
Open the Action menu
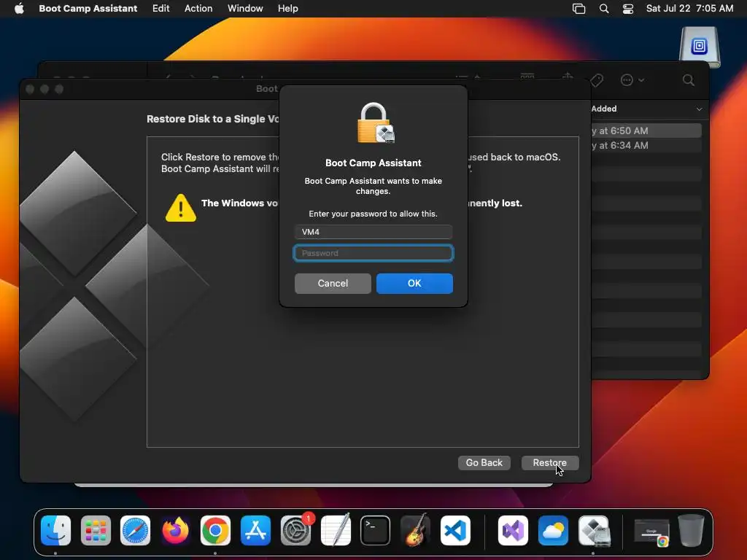[x=198, y=9]
